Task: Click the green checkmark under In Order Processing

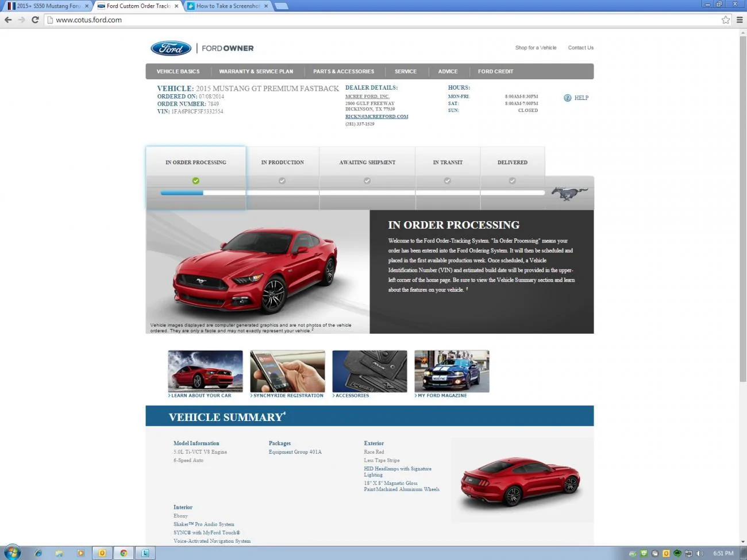Action: pyautogui.click(x=196, y=180)
